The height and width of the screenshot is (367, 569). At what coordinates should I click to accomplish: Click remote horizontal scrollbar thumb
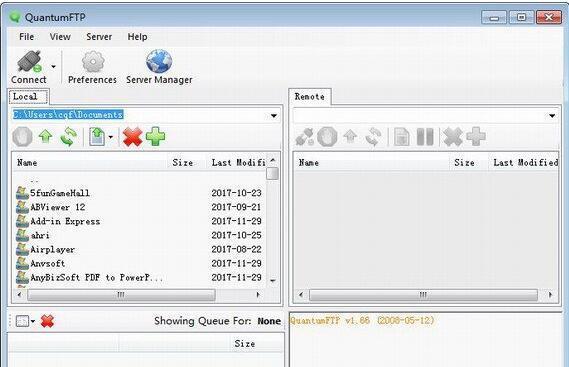pos(423,295)
